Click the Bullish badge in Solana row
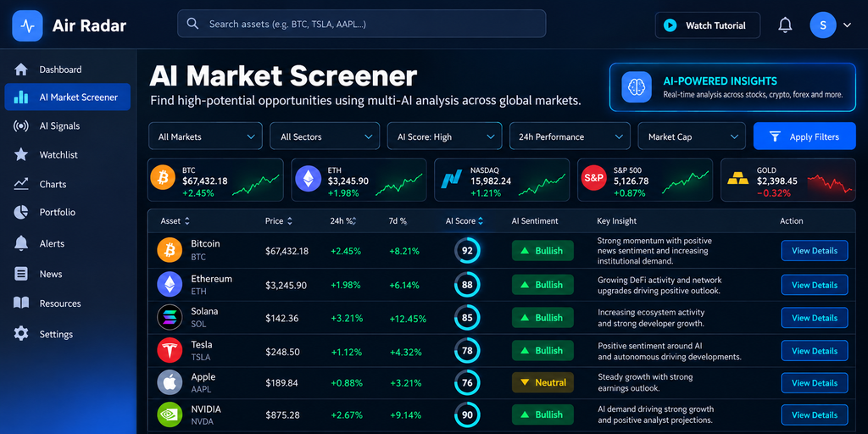This screenshot has height=434, width=868. pos(542,318)
